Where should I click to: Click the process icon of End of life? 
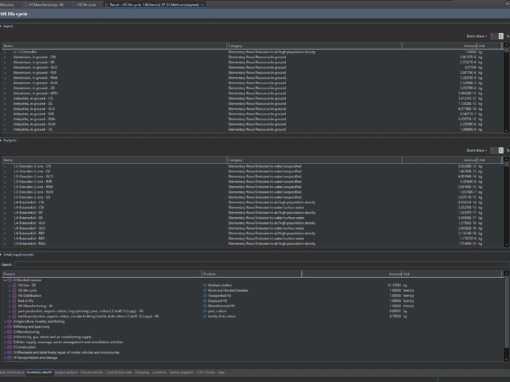14,301
